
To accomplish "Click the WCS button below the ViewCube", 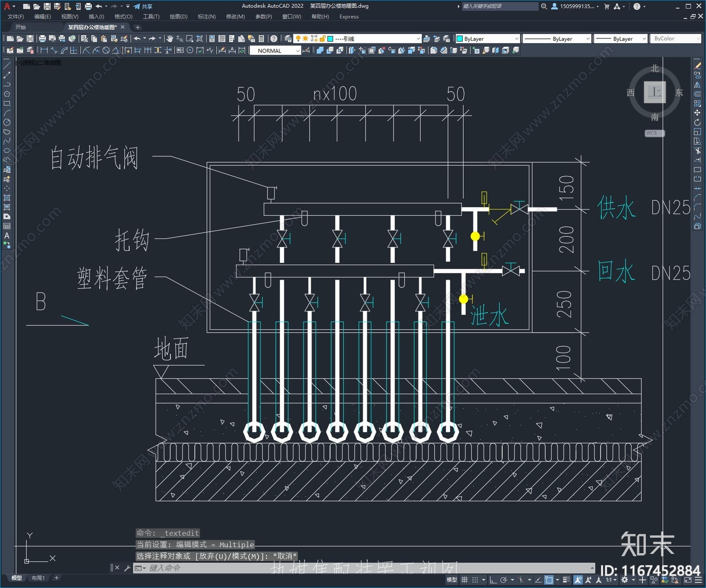I will (652, 133).
